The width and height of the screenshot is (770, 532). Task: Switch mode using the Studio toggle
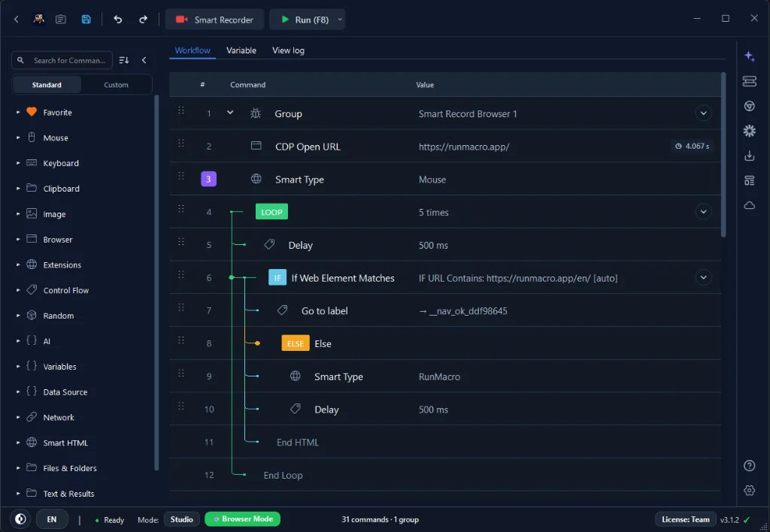(181, 519)
